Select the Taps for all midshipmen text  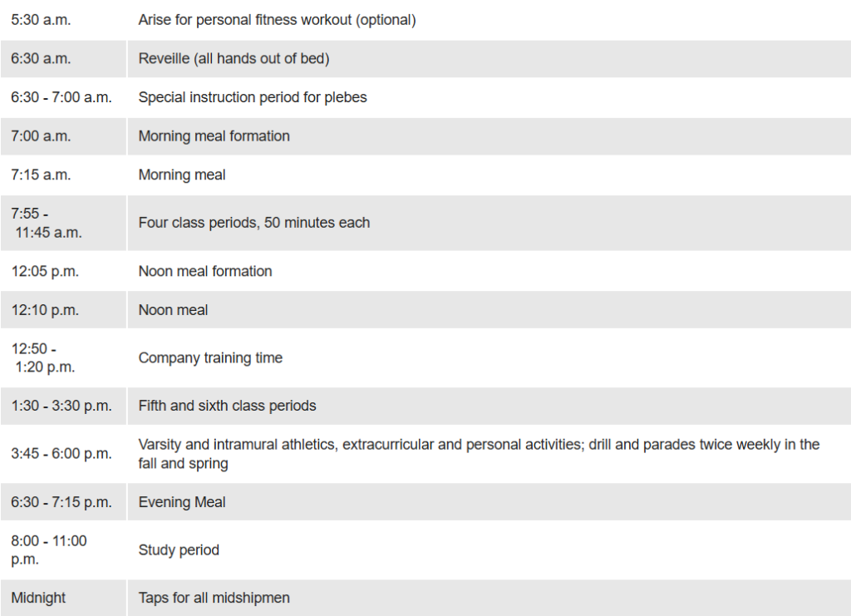pos(214,598)
